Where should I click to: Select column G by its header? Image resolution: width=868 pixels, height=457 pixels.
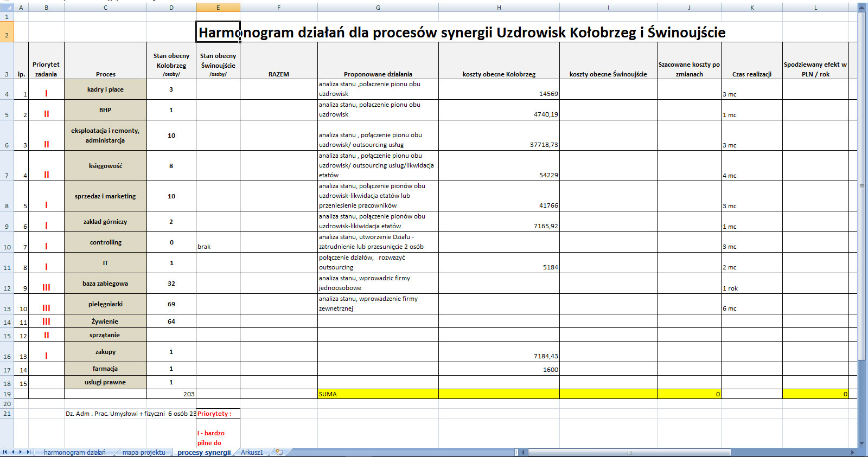[378, 8]
